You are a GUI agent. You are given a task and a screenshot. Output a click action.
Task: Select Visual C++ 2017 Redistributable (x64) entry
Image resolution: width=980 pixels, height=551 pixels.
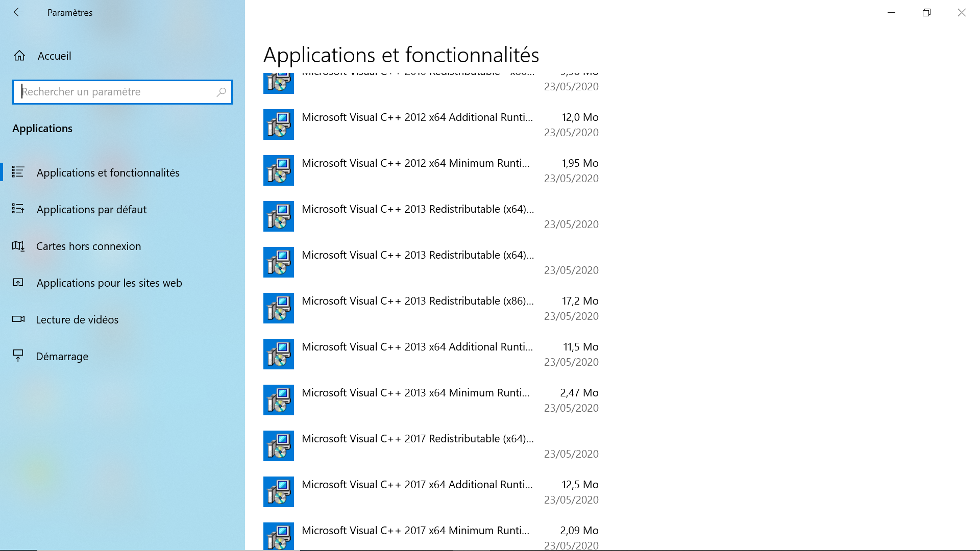pos(418,439)
